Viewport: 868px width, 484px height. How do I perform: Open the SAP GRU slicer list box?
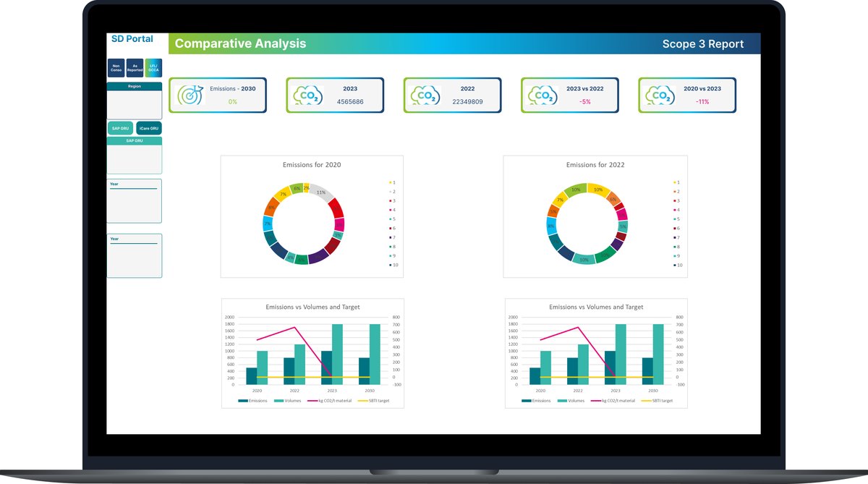tap(135, 156)
